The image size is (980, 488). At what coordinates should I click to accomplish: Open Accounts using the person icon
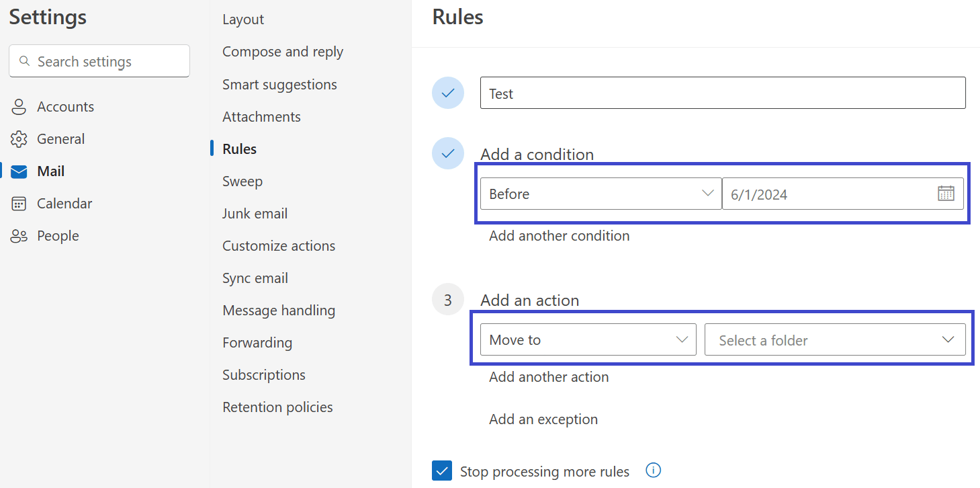pos(17,106)
